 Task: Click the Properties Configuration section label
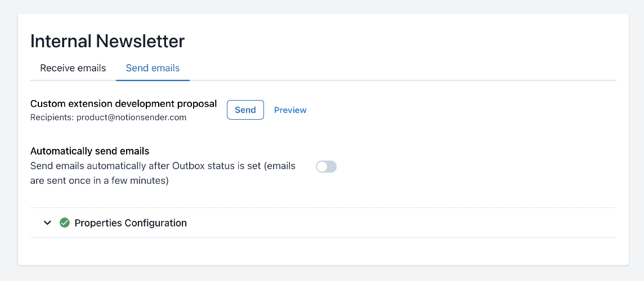[x=130, y=223]
